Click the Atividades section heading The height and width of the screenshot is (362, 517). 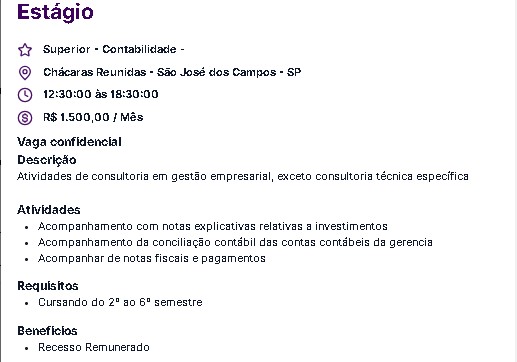point(49,210)
